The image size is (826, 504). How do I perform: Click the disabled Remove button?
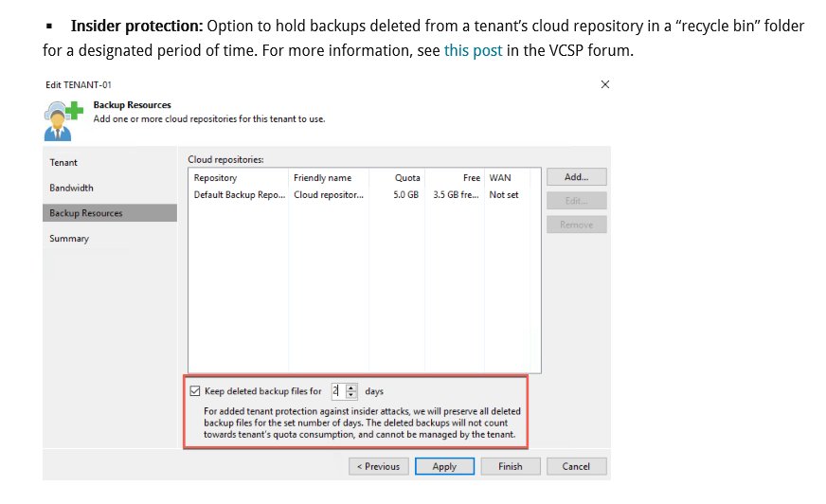[x=576, y=225]
